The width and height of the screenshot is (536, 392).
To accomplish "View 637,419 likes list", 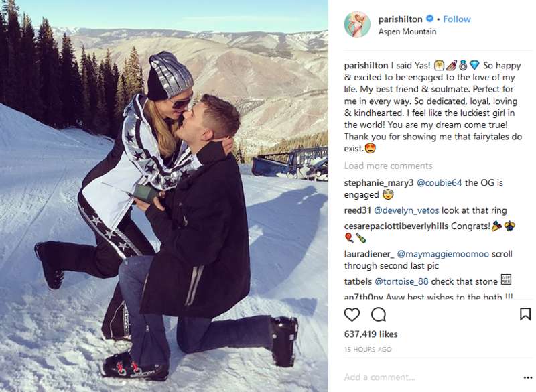I will click(371, 334).
